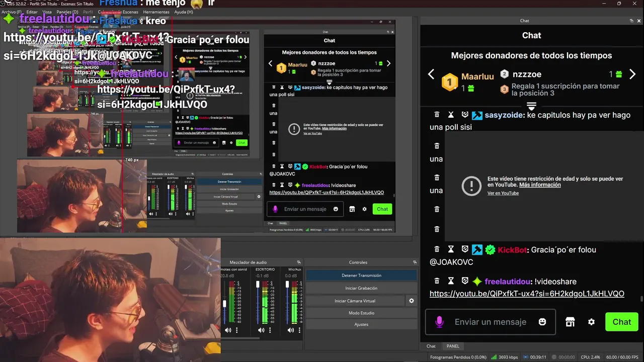Ban sasyzoide with shield icon
Viewport: 644px width, 362px height.
465,115
